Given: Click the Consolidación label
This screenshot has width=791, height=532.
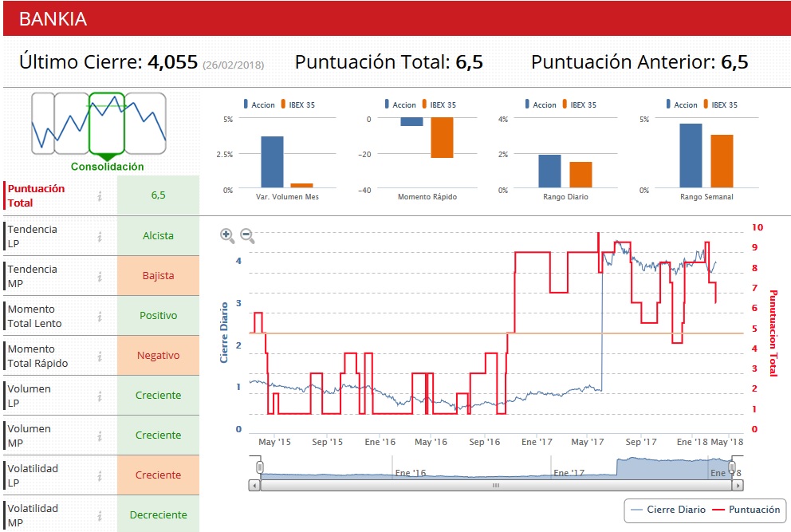Looking at the screenshot, I should [108, 167].
